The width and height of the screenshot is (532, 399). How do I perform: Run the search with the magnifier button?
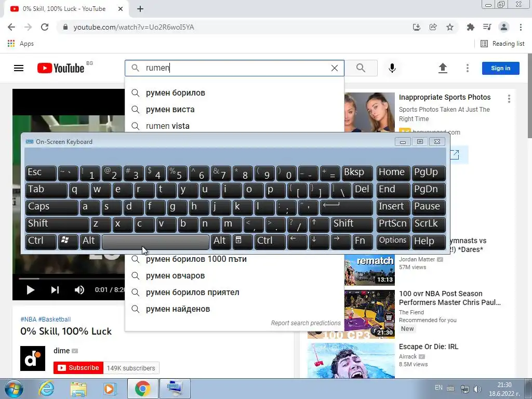pos(362,68)
